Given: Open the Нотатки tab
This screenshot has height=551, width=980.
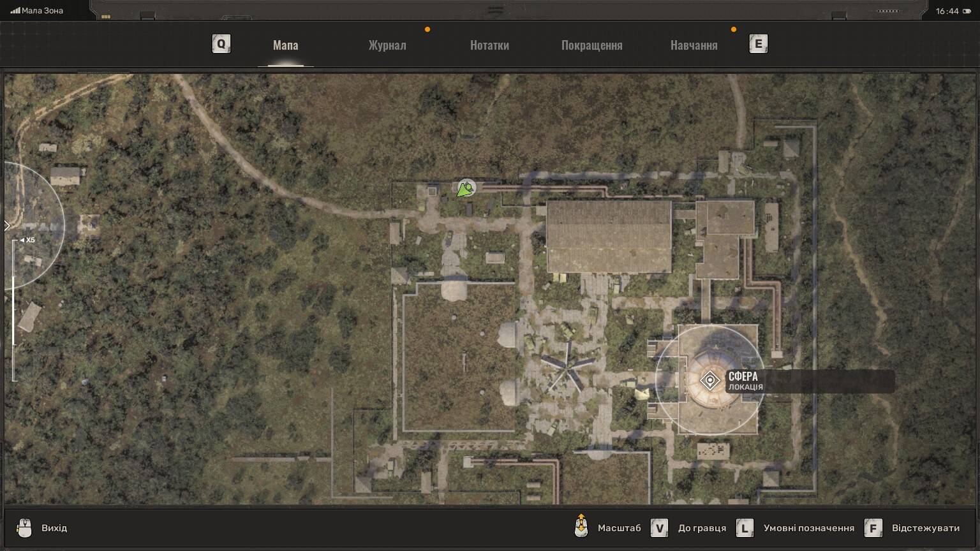Looking at the screenshot, I should pos(489,45).
